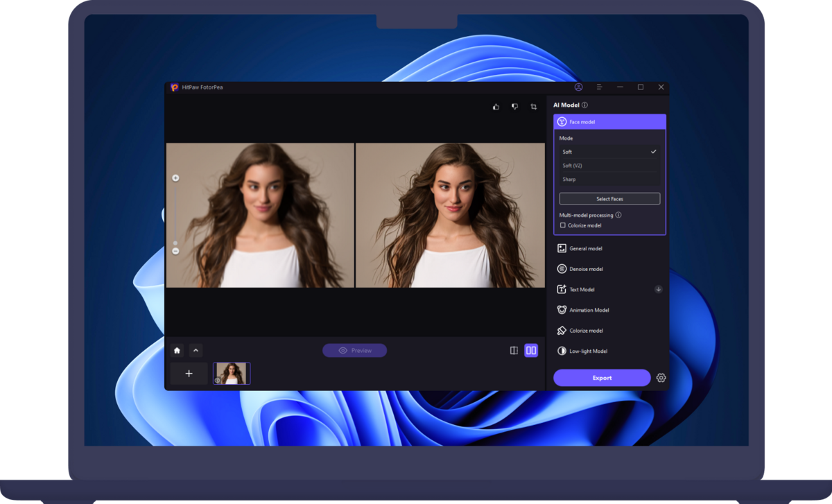The width and height of the screenshot is (832, 504).
Task: Open the hamburger menu in title bar
Action: pos(599,87)
